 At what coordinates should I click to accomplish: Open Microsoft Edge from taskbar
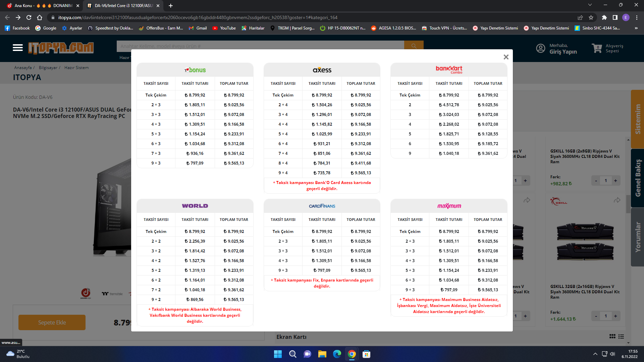337,354
